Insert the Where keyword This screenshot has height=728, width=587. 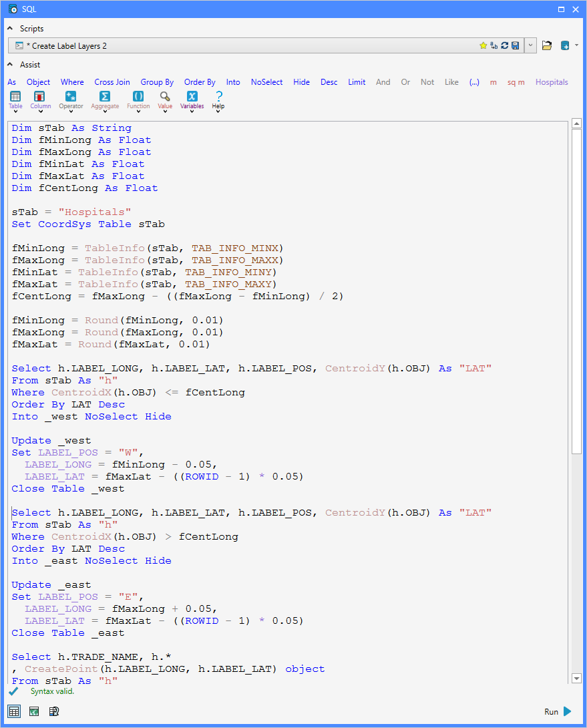point(72,82)
